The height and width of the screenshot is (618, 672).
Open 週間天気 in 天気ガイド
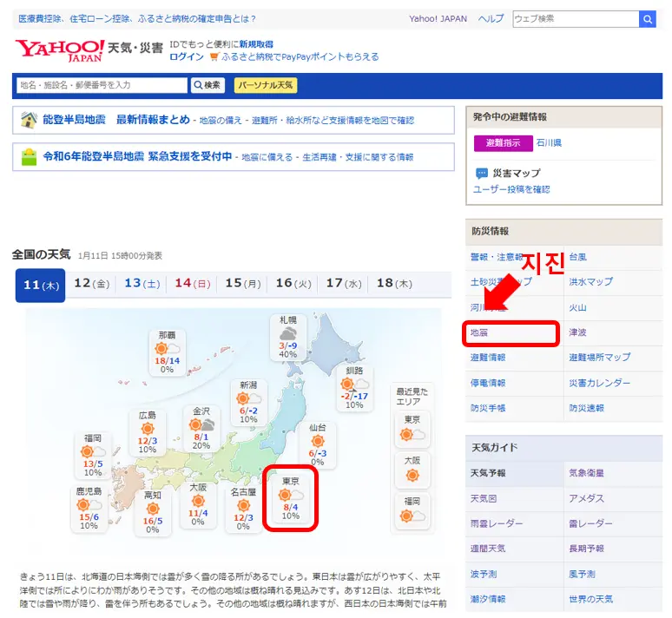(x=488, y=549)
